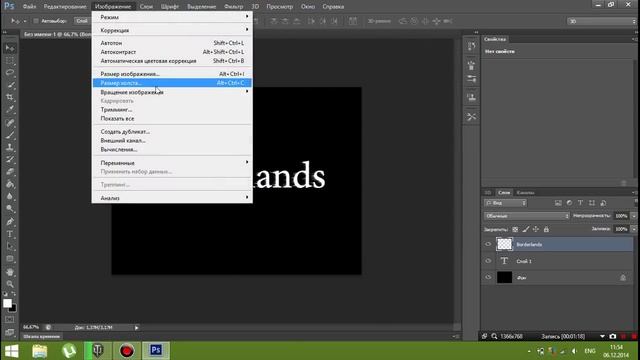The width and height of the screenshot is (640, 360).
Task: Select the History Brush tool
Action: 10,160
